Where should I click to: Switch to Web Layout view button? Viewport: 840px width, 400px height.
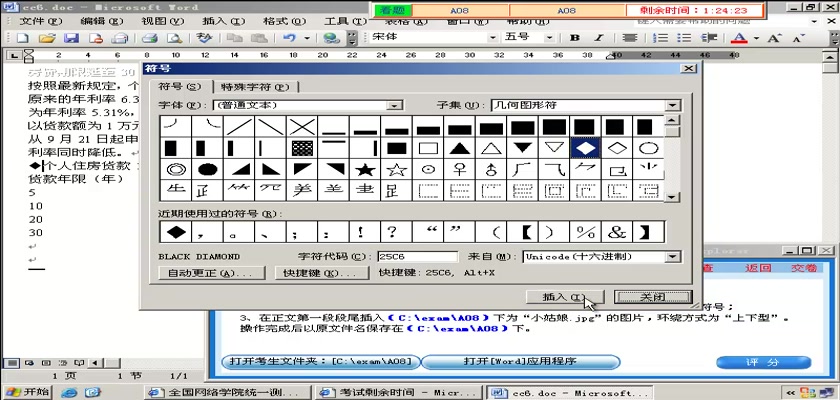28,363
